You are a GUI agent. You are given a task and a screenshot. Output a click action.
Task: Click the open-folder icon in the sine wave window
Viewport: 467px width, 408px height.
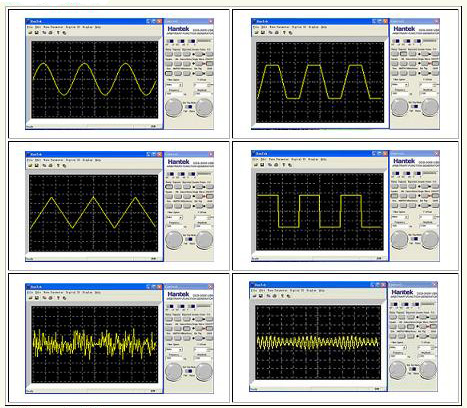[30, 33]
